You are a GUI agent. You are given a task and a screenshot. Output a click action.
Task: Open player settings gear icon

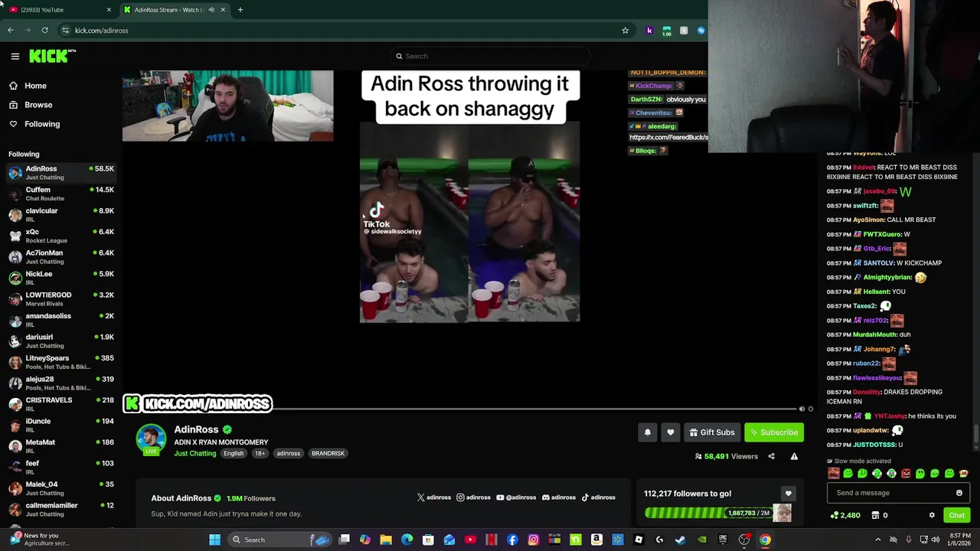click(811, 409)
